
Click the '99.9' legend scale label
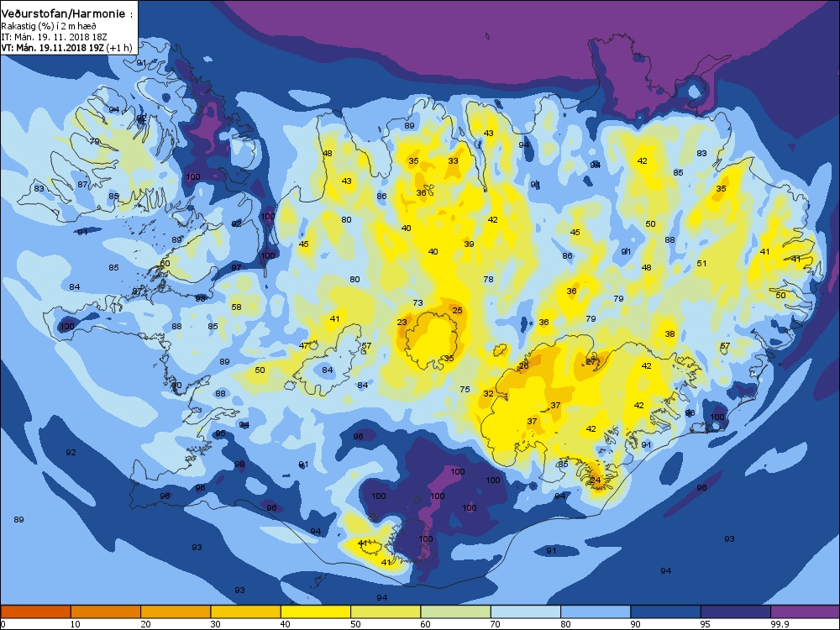tap(780, 624)
